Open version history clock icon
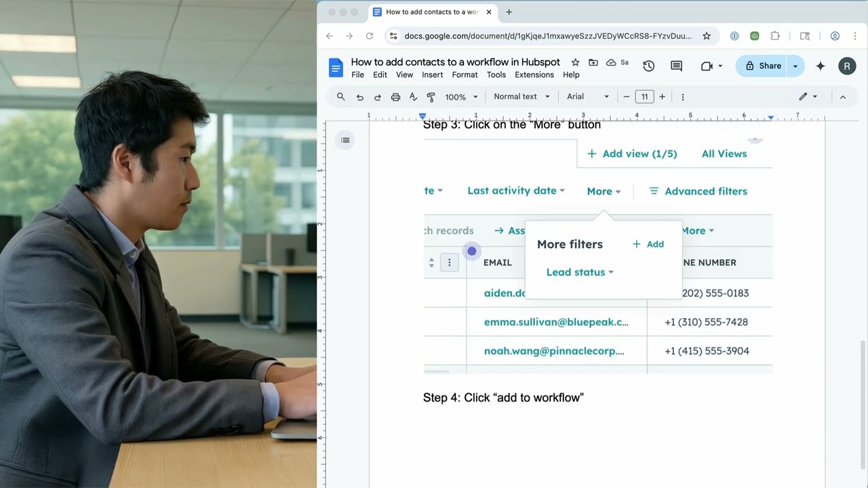This screenshot has width=868, height=488. tap(648, 66)
